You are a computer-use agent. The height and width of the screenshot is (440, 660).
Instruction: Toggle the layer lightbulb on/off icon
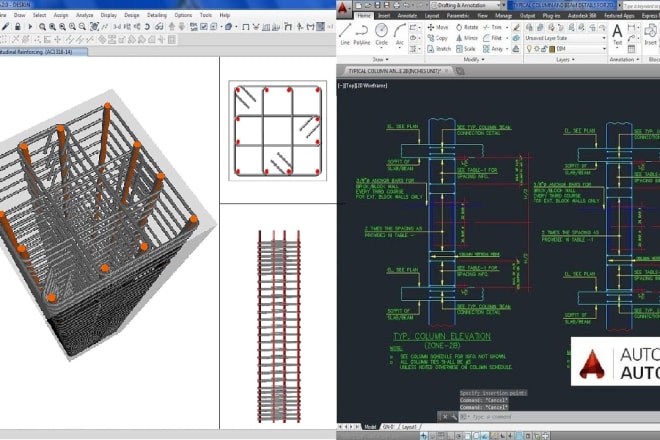(x=530, y=49)
